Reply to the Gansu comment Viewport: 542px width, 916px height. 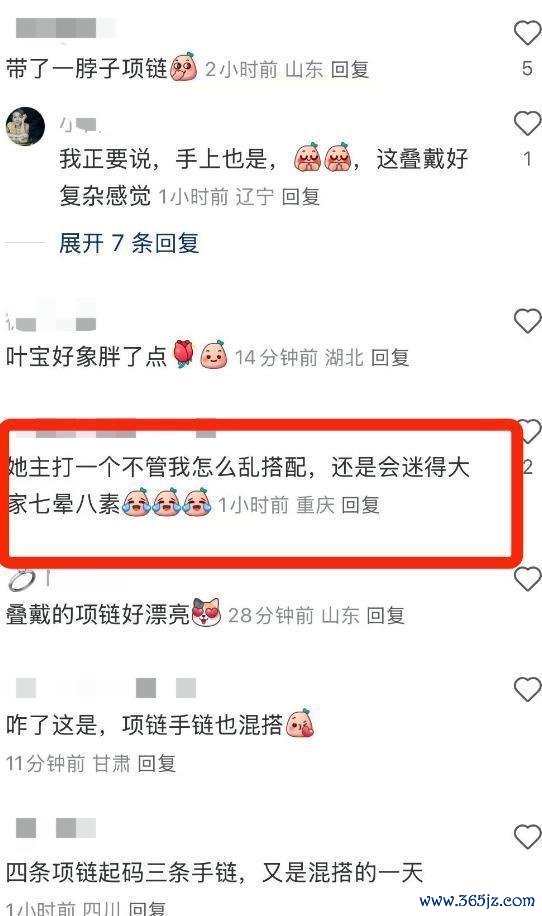tap(157, 763)
